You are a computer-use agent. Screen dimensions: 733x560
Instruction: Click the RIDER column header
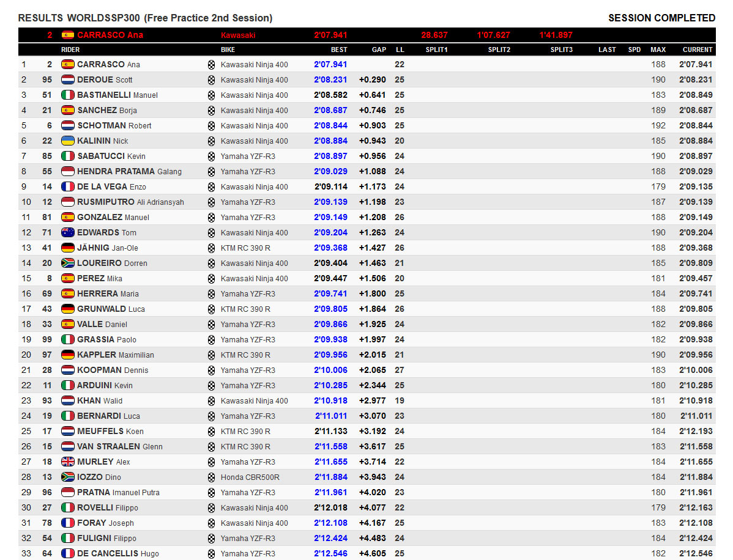coord(70,50)
